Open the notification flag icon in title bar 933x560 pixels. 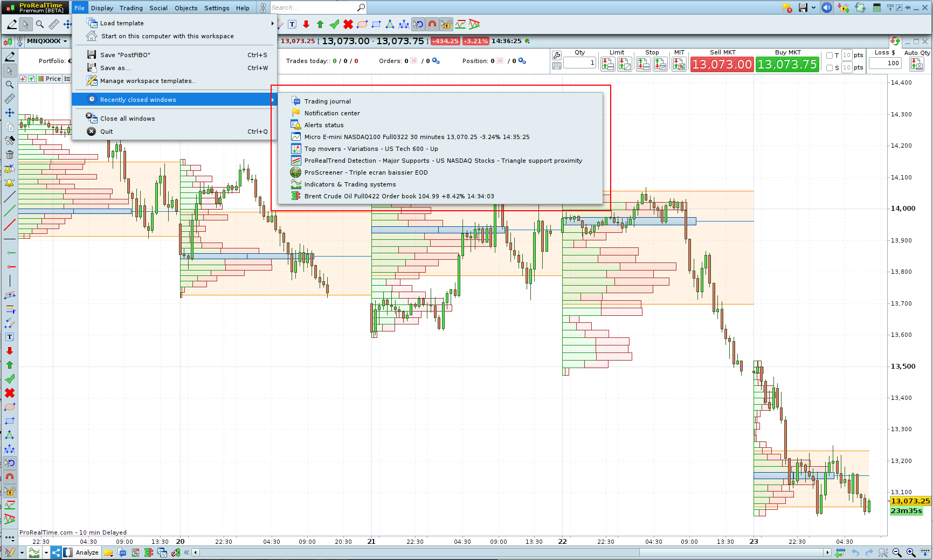787,8
